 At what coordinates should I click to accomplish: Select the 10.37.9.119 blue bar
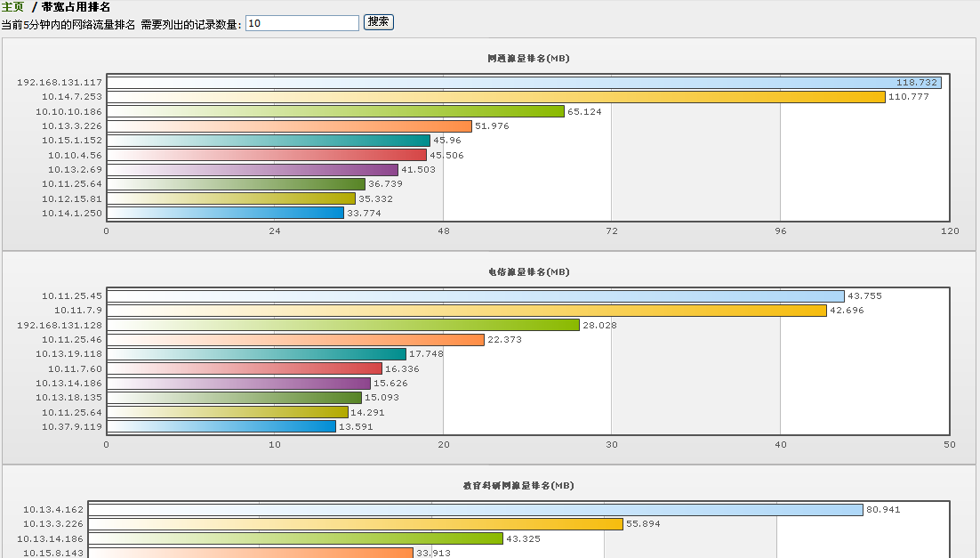(x=221, y=427)
